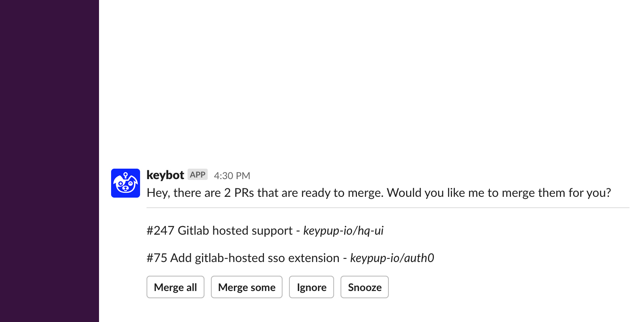Click the keypup-io/auth0 repository name
Screen dimensions: 644x322
tap(392, 258)
